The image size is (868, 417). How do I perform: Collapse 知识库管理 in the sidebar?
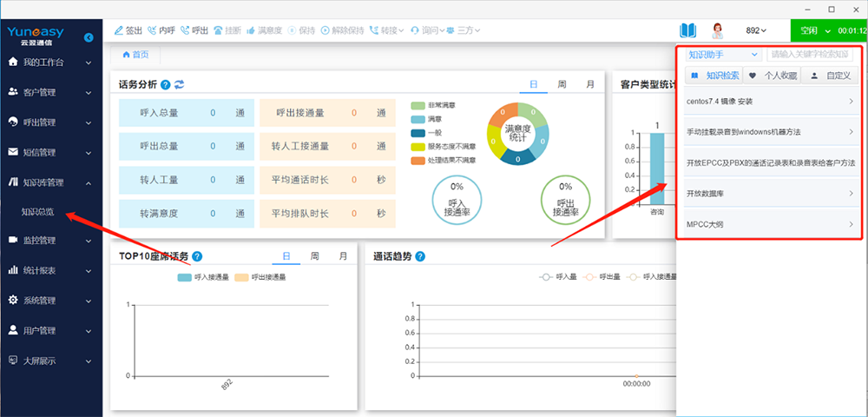pyautogui.click(x=51, y=182)
